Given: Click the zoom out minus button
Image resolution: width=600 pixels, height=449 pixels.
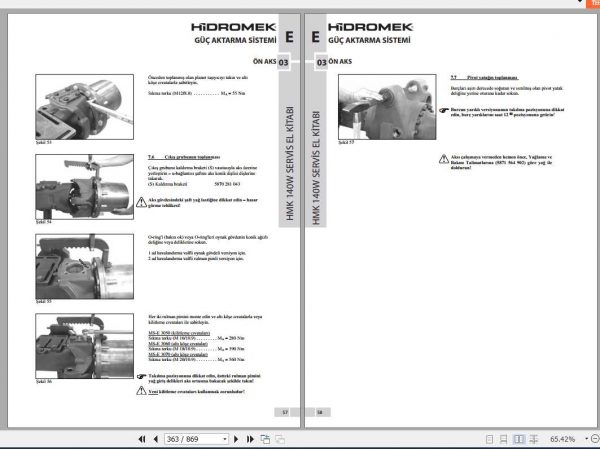Looking at the screenshot, I should pos(596,439).
